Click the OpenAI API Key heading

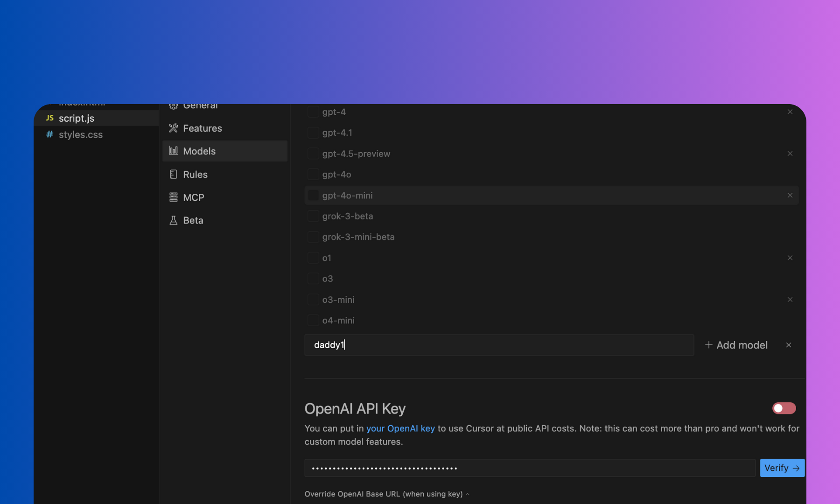click(x=355, y=409)
